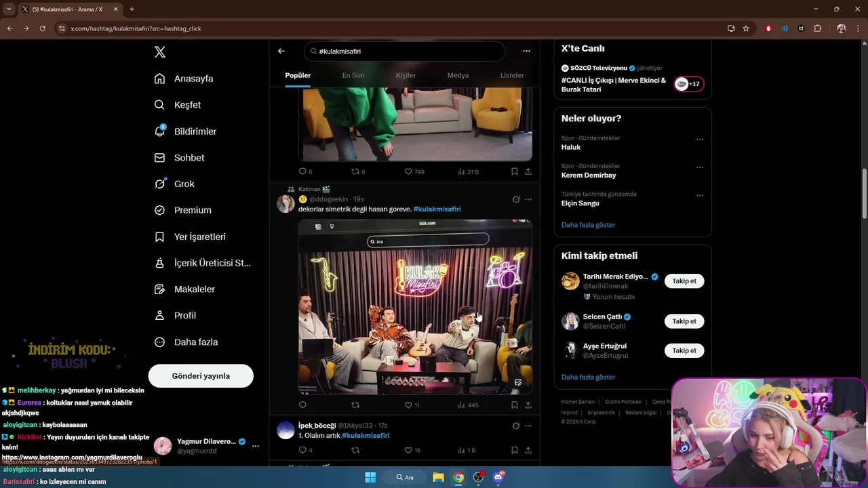Switch to Medya tab

tap(458, 75)
